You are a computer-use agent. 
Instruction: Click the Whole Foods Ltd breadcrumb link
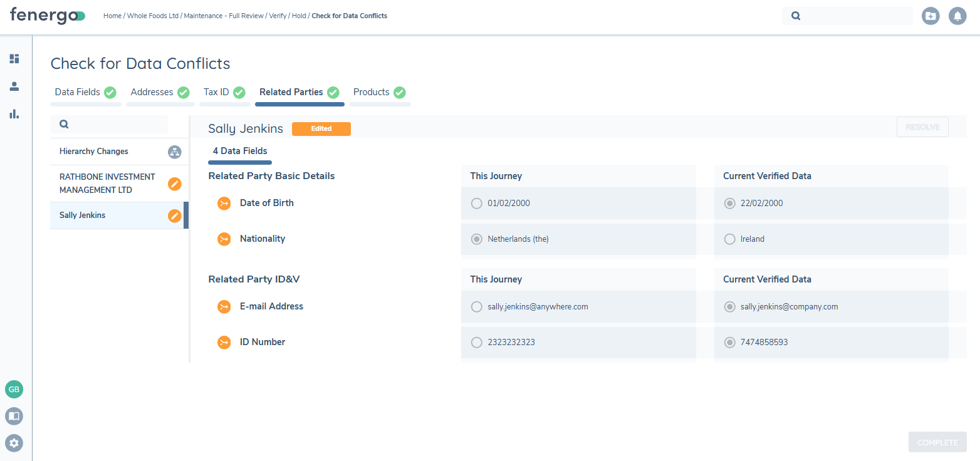click(x=152, y=16)
